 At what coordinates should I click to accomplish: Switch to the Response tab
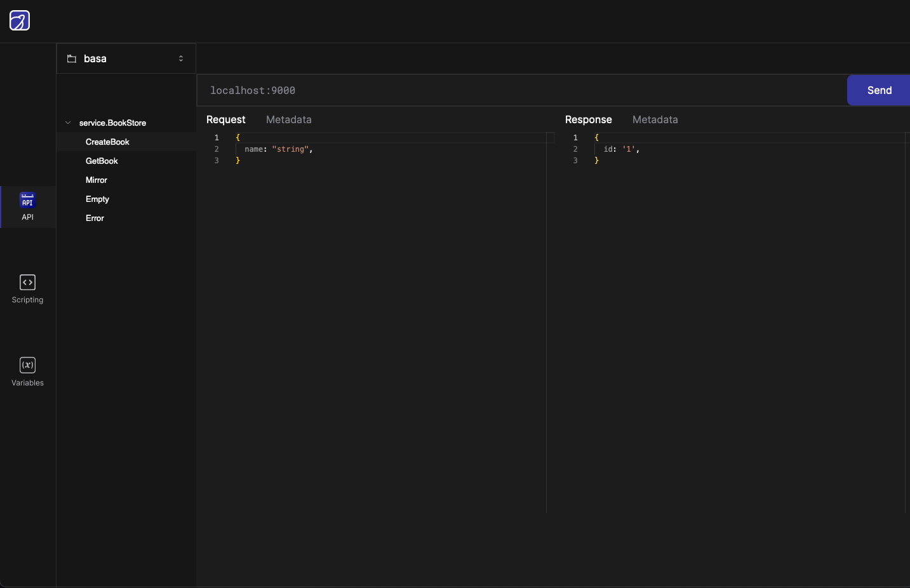click(589, 119)
